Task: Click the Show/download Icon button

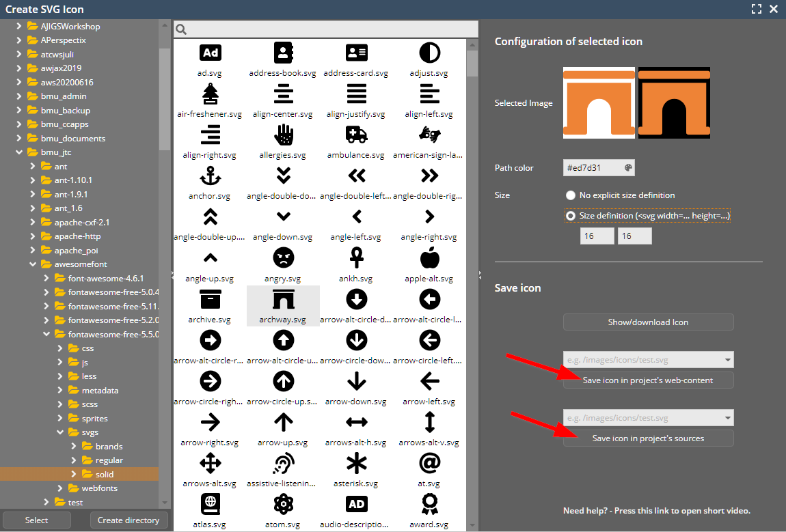Action: pos(648,322)
